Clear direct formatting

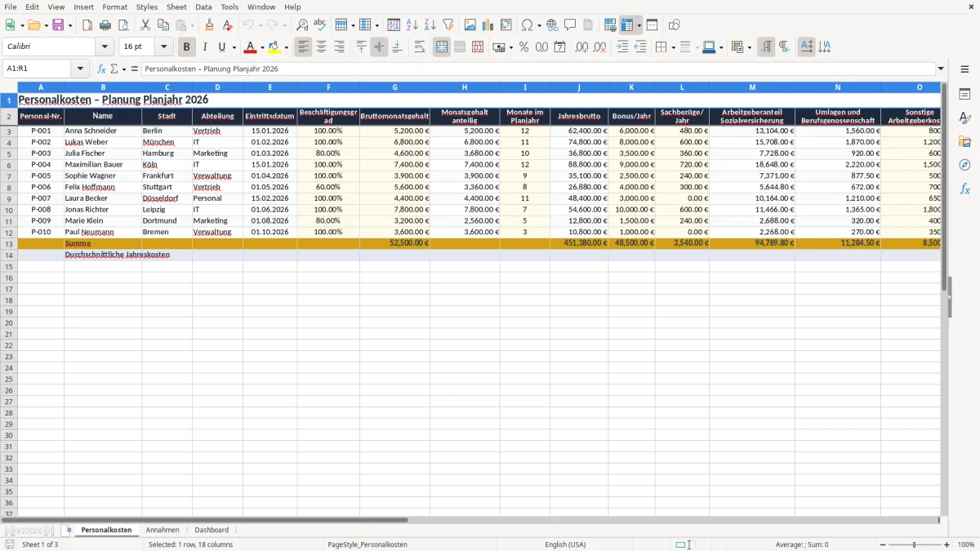228,25
